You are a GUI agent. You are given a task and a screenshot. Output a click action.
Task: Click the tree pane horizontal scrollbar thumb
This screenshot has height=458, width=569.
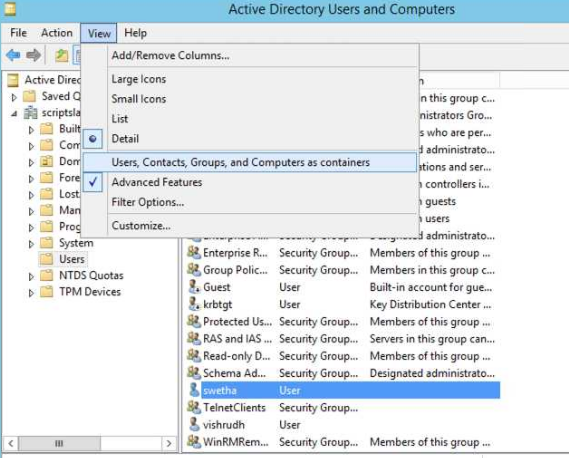pos(59,443)
